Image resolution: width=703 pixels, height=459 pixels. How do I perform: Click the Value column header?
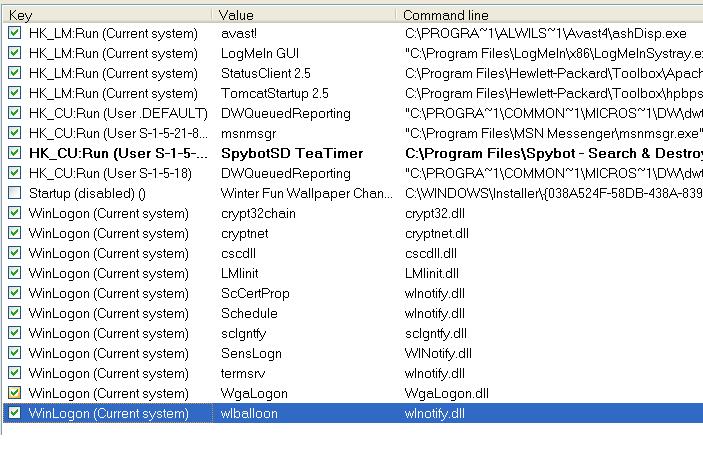tap(305, 15)
